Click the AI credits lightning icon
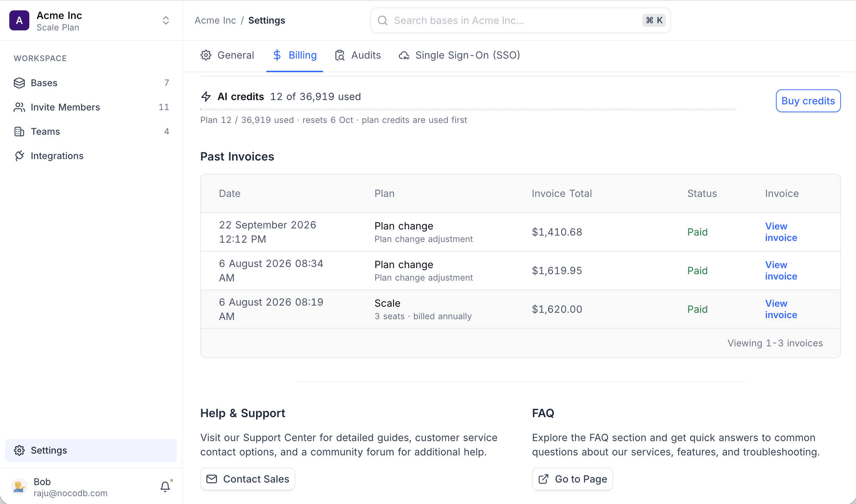856x504 pixels. (x=206, y=97)
